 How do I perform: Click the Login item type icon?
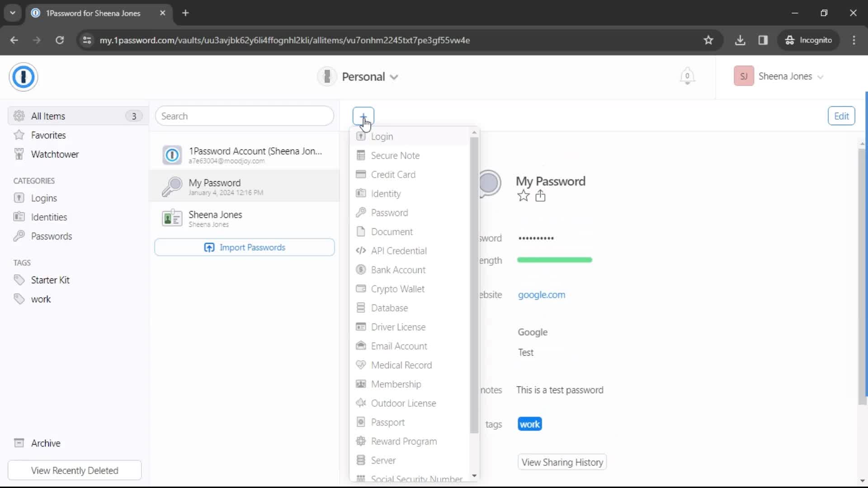click(361, 136)
